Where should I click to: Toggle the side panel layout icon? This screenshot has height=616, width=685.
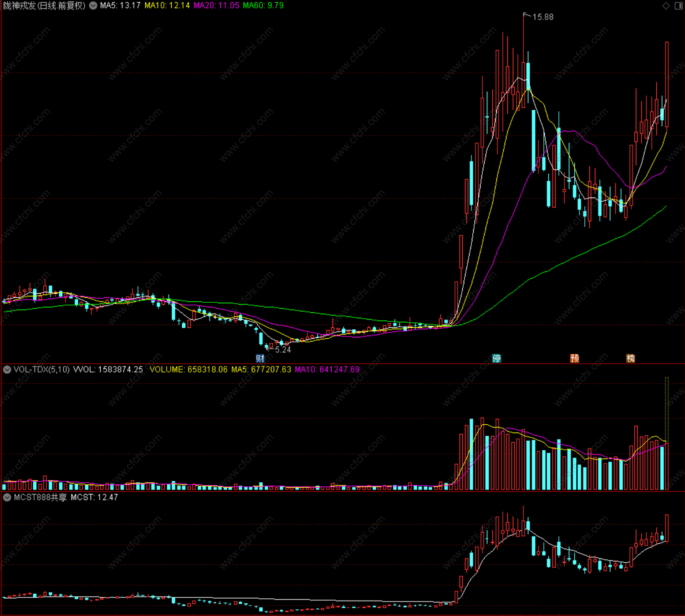678,5
